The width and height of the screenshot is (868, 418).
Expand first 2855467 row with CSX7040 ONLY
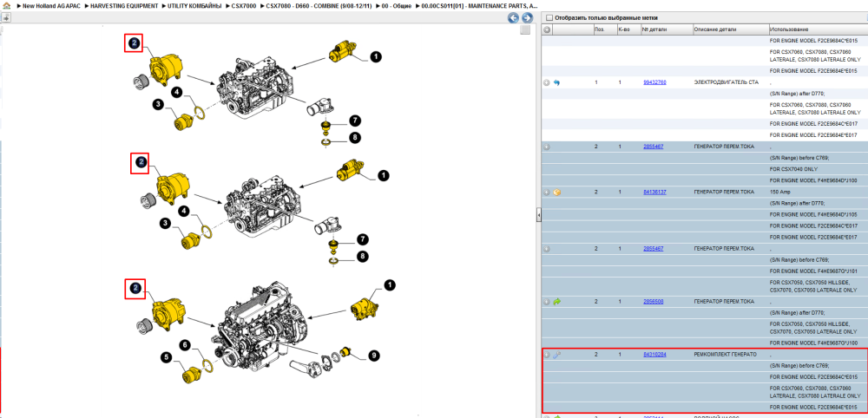click(x=547, y=147)
